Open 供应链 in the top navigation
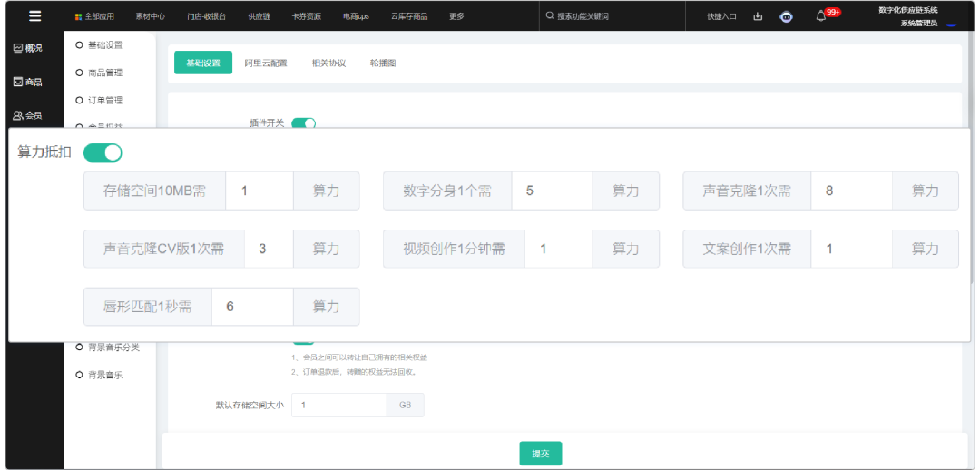Viewport: 980px width, 470px height. tap(259, 17)
